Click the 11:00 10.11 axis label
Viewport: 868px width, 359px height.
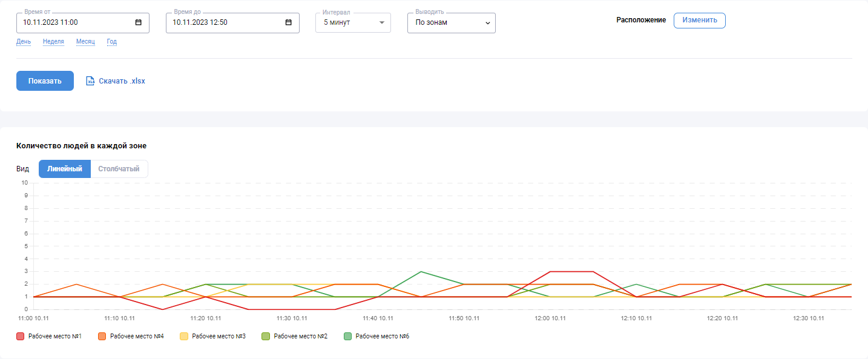point(33,318)
